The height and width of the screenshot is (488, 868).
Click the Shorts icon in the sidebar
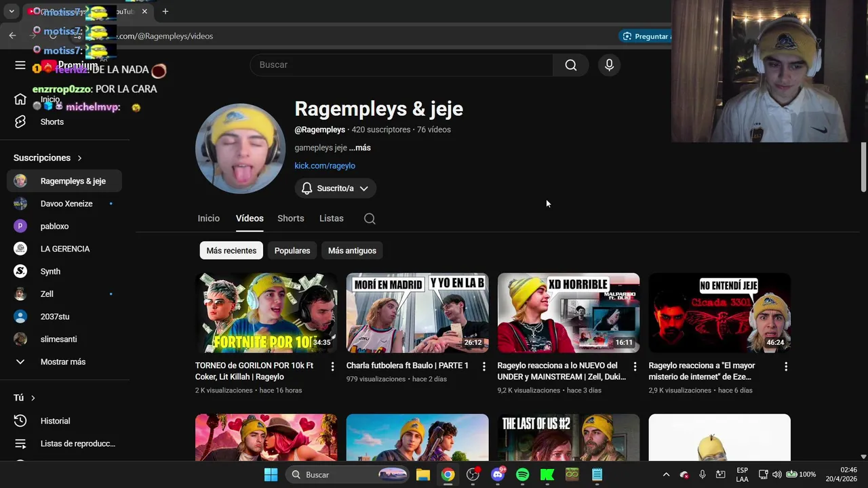[20, 122]
